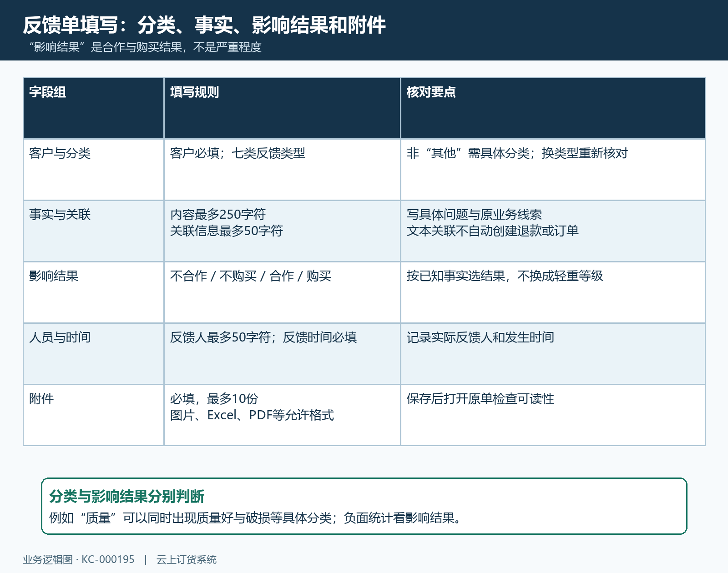Image resolution: width=728 pixels, height=573 pixels.
Task: Select the line 图片、Excel、PDF等允许格式
Action: [252, 415]
